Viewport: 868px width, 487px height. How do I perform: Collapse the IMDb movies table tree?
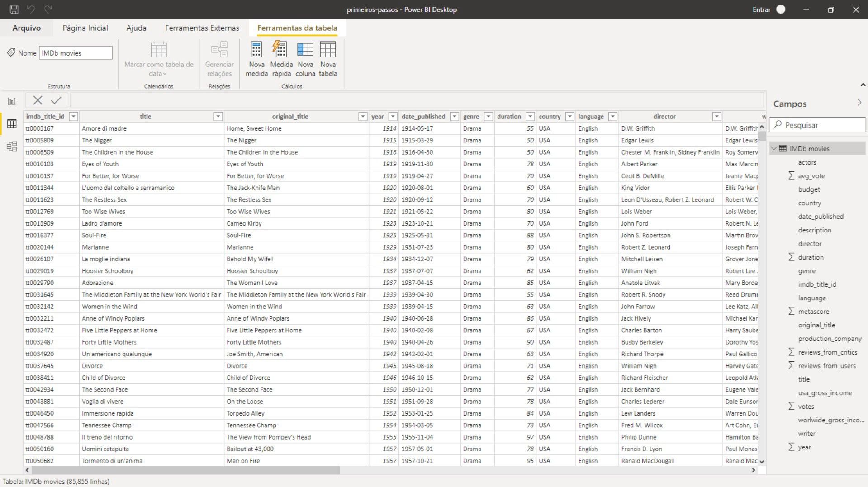[774, 148]
